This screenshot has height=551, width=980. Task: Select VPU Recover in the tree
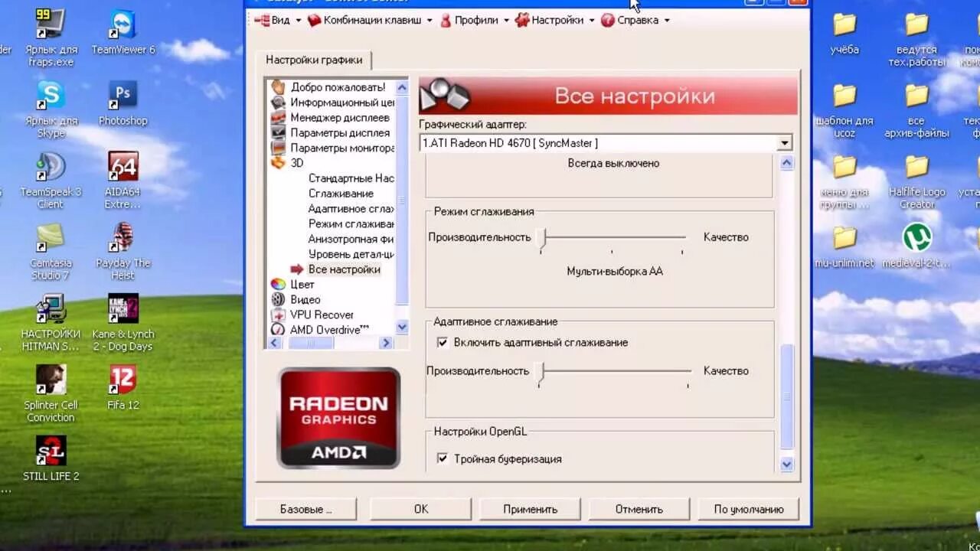click(x=322, y=315)
